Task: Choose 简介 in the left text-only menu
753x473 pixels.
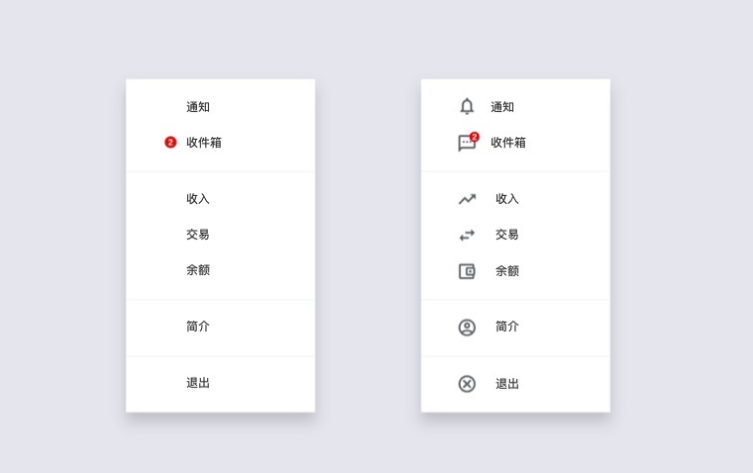Action: 198,326
